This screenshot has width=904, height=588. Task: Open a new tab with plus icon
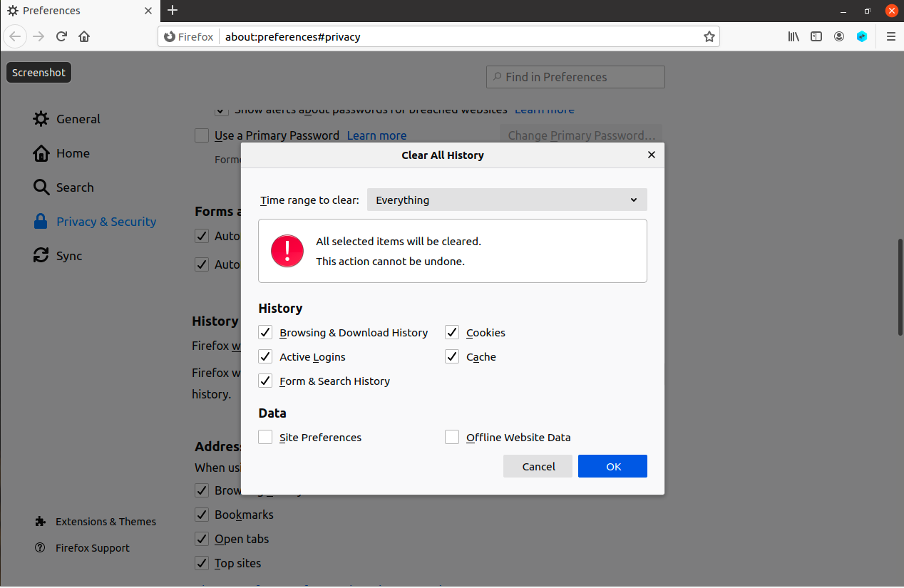click(173, 10)
